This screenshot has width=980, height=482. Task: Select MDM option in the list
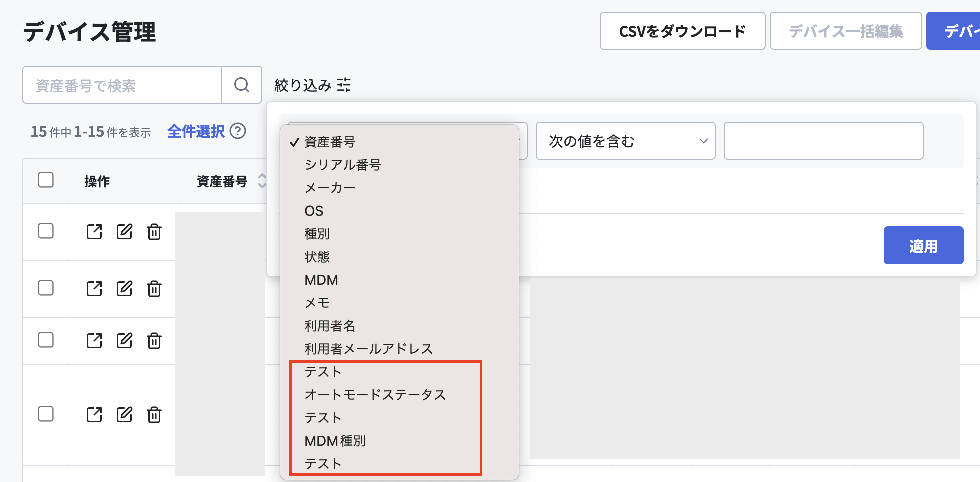pyautogui.click(x=399, y=280)
